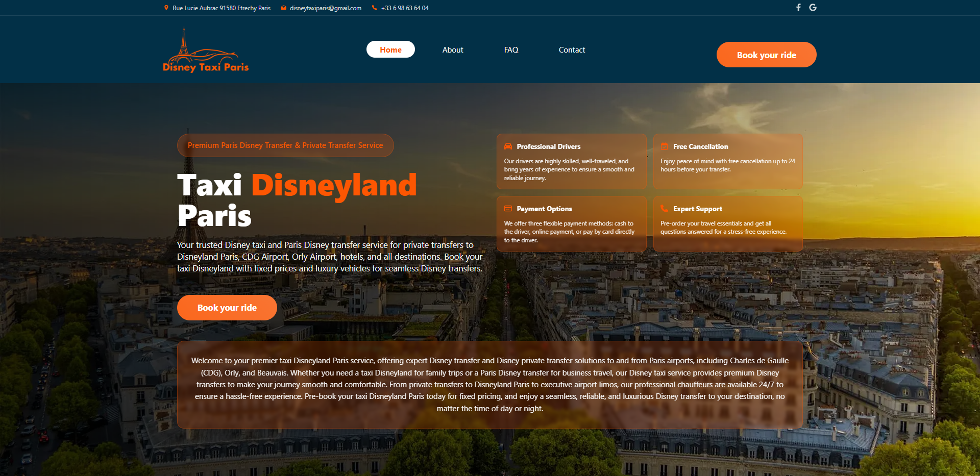Screen dimensions: 980x476
Task: Open the Home navigation tab
Action: [x=390, y=49]
